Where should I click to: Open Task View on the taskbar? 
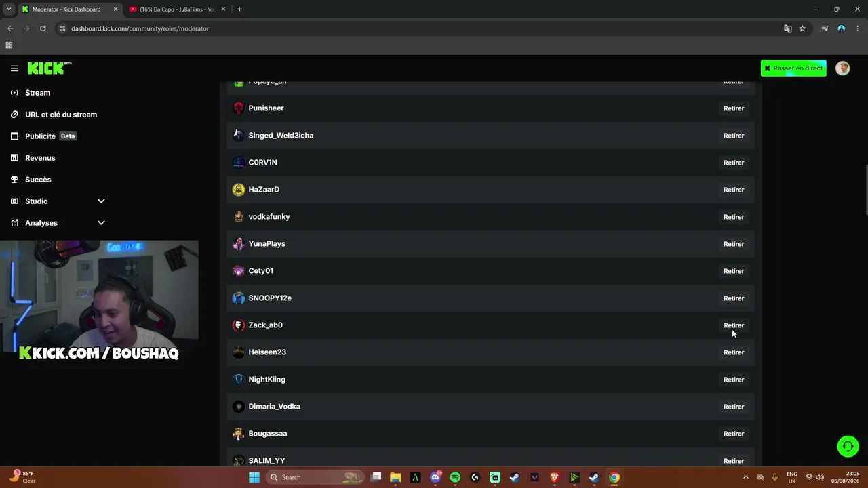pos(376,477)
